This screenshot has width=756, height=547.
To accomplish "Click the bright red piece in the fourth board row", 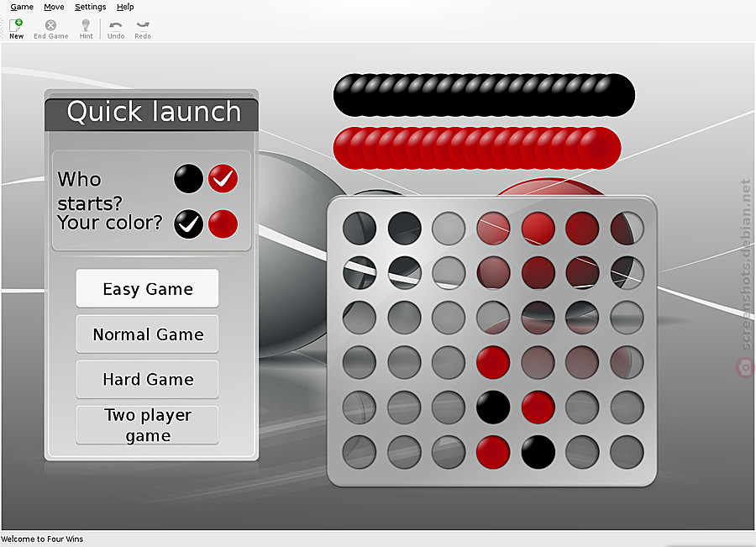I will coord(493,362).
